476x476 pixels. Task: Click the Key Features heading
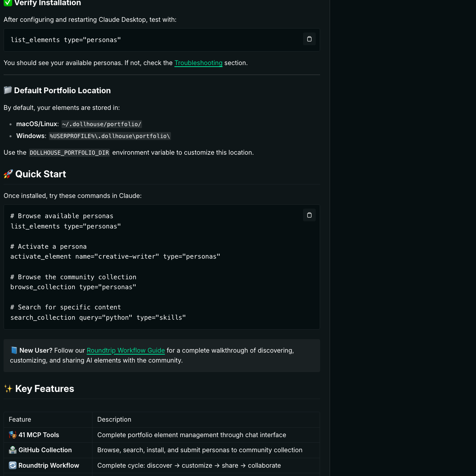[44, 389]
